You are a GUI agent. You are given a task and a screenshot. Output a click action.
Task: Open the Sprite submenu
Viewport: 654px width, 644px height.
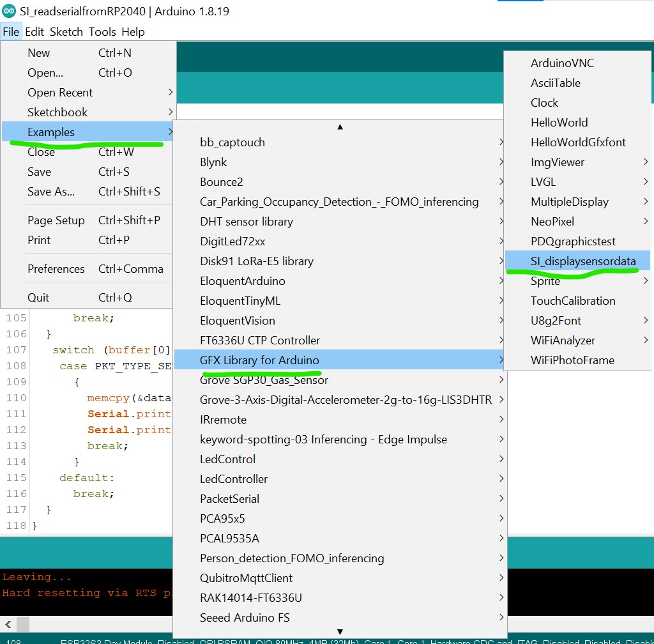pos(577,280)
